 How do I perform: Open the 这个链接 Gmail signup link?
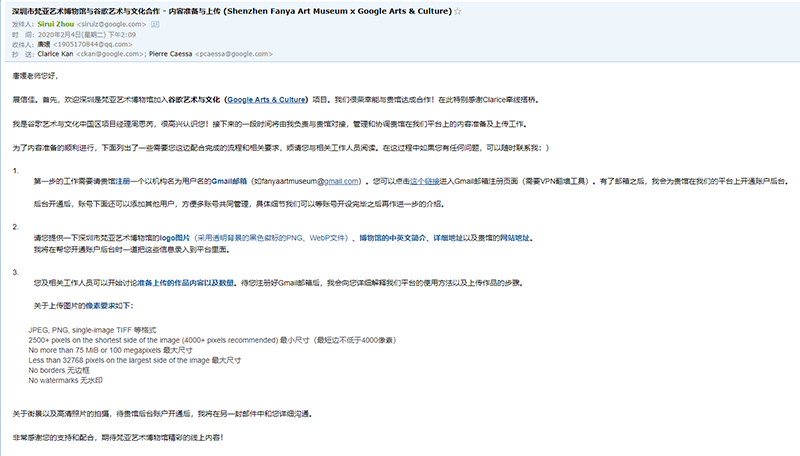424,181
